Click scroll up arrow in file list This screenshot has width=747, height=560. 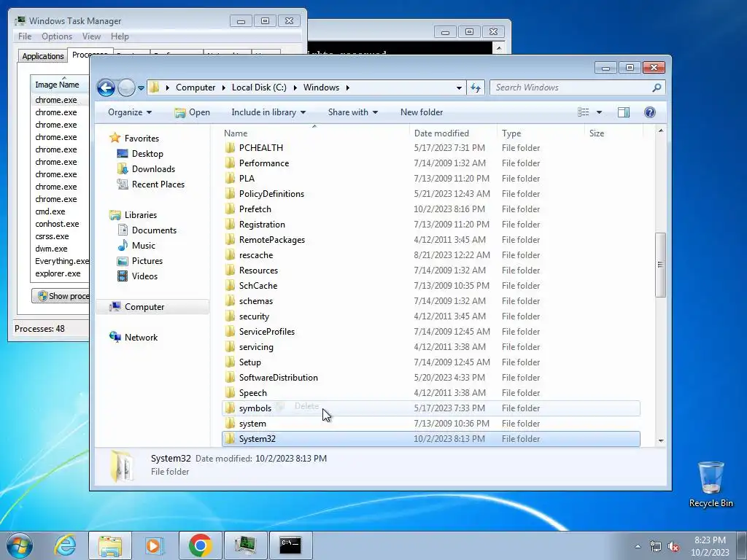pyautogui.click(x=661, y=131)
